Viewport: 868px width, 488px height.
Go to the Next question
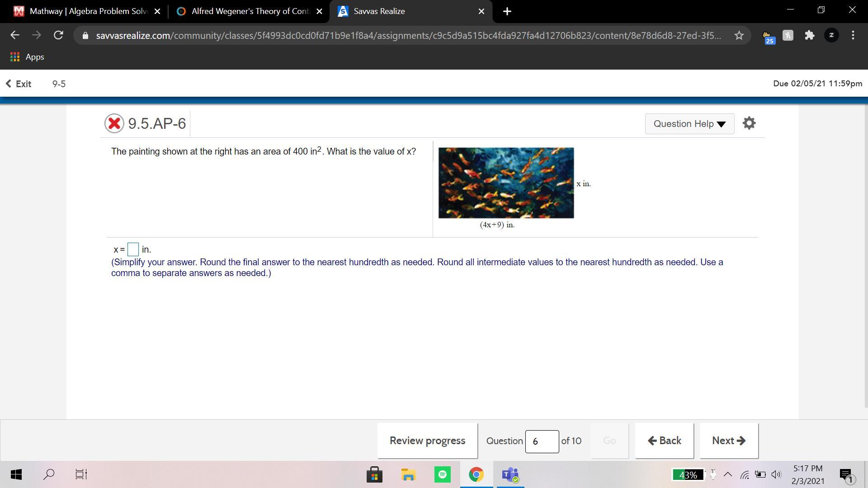(728, 441)
